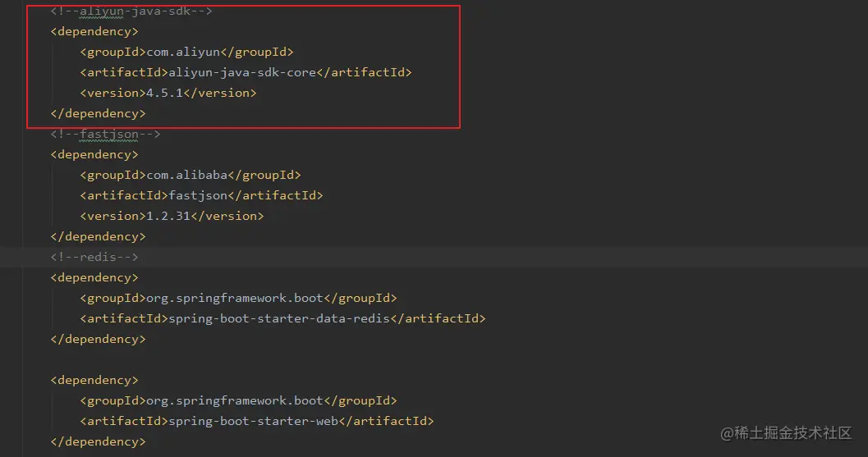This screenshot has width=868, height=457.
Task: Click the <dependency> tag under the fastjson comment
Action: [x=94, y=154]
